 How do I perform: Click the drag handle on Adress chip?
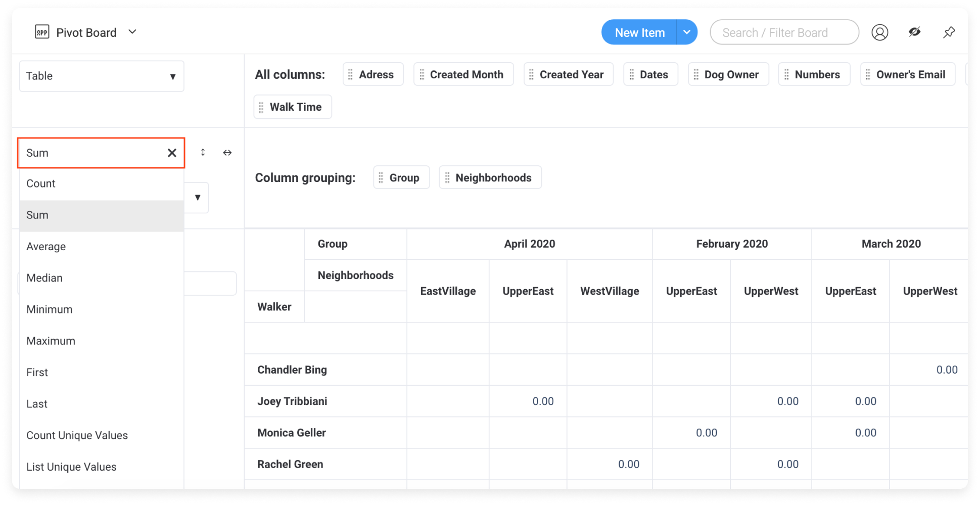pyautogui.click(x=350, y=75)
